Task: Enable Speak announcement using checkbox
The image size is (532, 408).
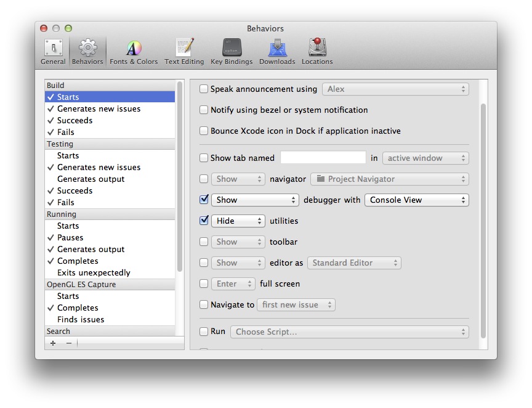Action: coord(204,89)
